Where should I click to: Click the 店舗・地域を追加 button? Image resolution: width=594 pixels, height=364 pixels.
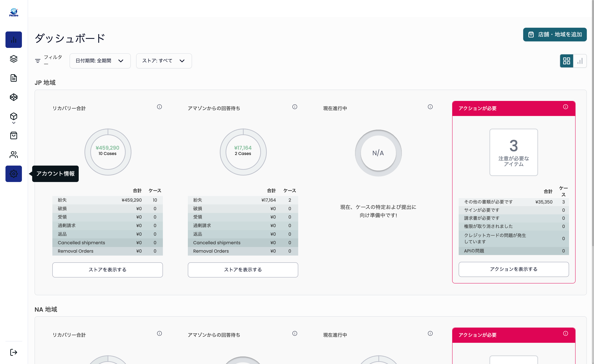click(x=555, y=35)
